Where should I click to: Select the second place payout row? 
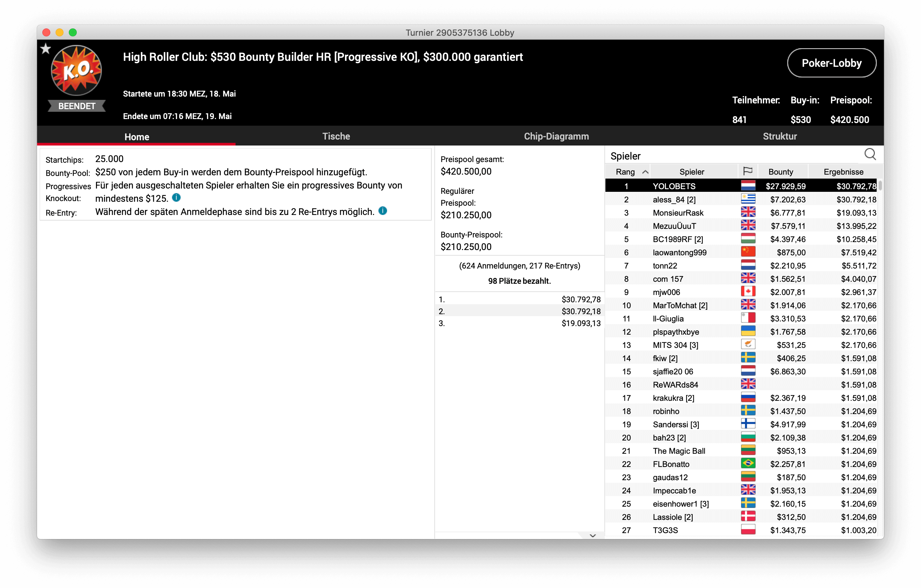(x=519, y=311)
